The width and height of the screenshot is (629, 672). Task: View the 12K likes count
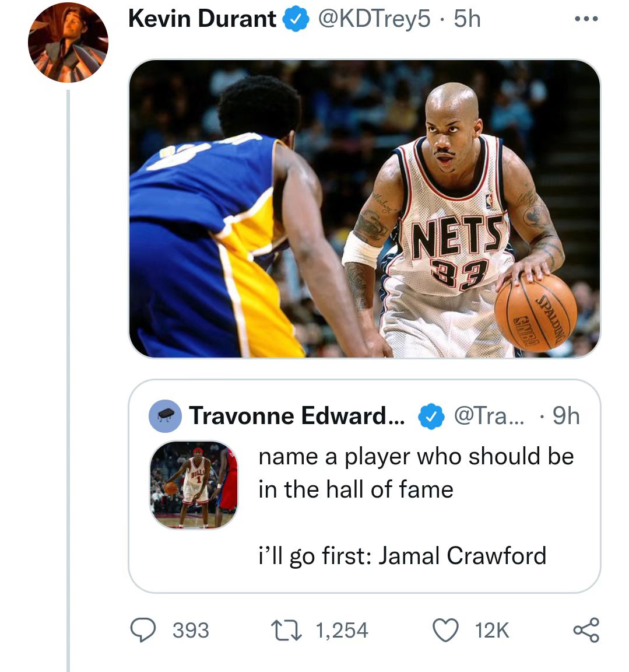491,631
